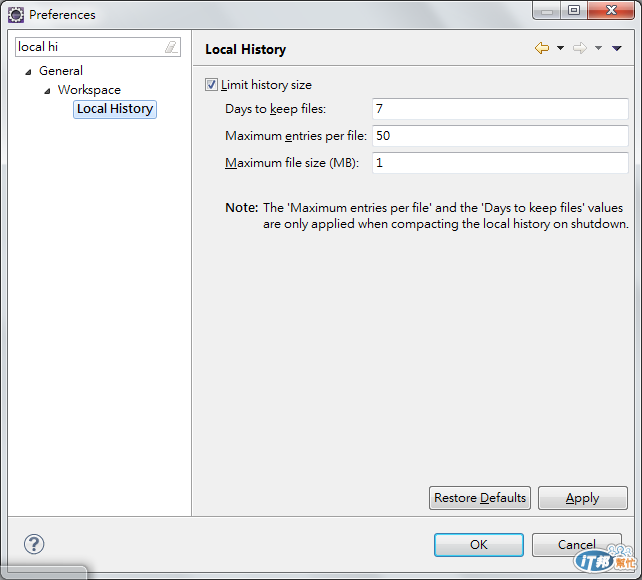Select the General tree item
This screenshot has height=580, width=642.
tap(61, 71)
